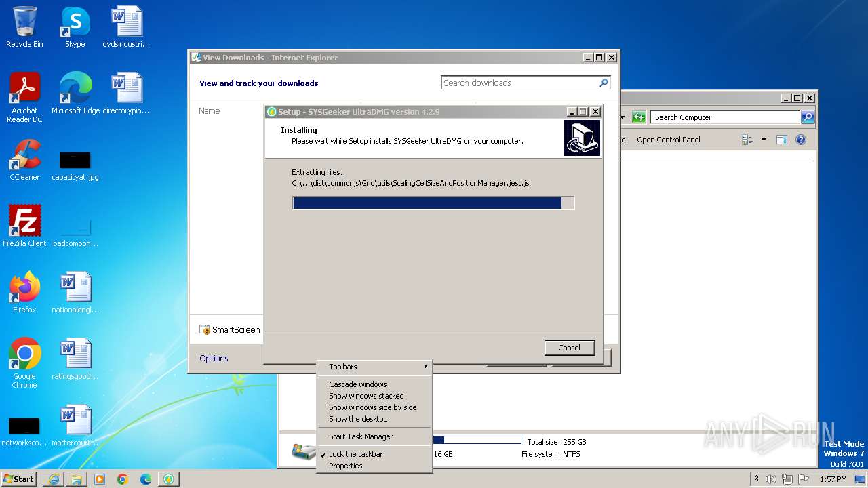Show hidden system tray icons
This screenshot has height=488, width=868.
(756, 479)
